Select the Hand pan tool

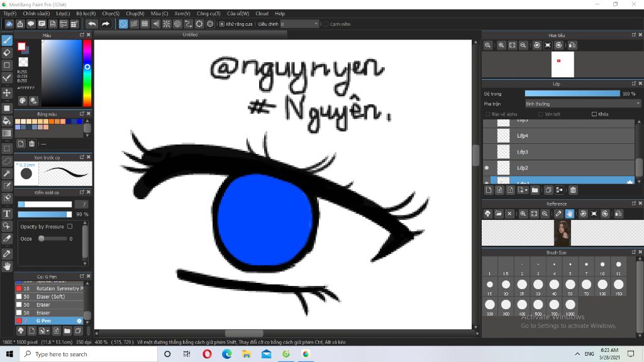(7, 266)
